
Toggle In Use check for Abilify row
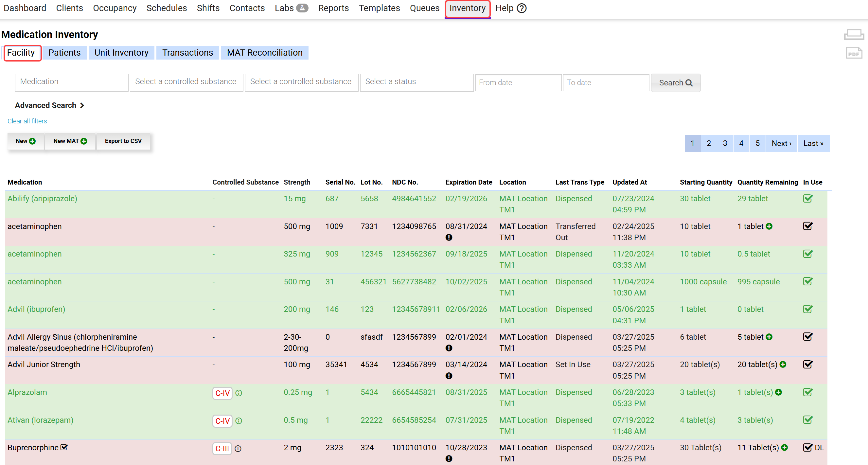(808, 198)
